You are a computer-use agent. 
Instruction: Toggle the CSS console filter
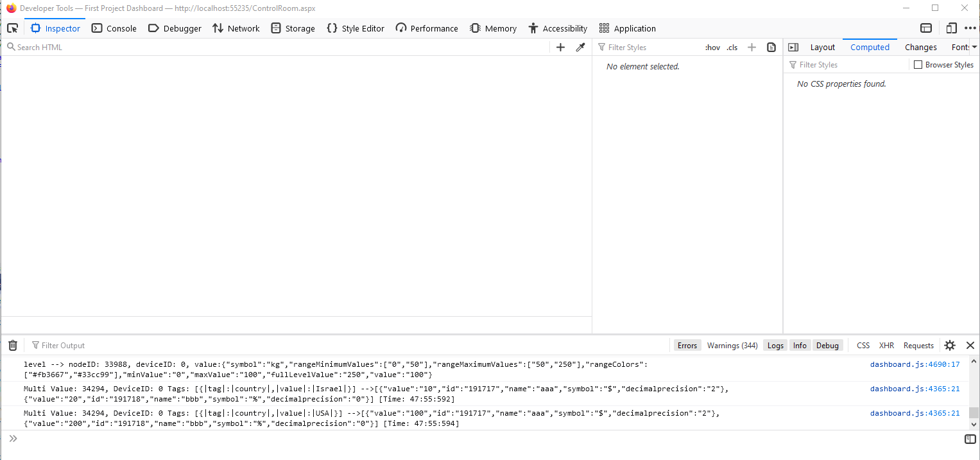[x=863, y=345]
